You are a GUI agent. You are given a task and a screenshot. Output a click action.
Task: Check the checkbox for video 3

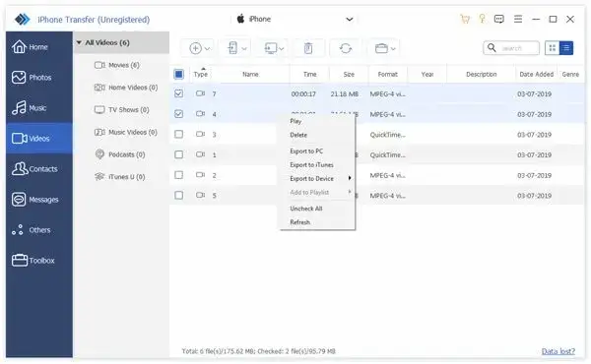[178, 134]
